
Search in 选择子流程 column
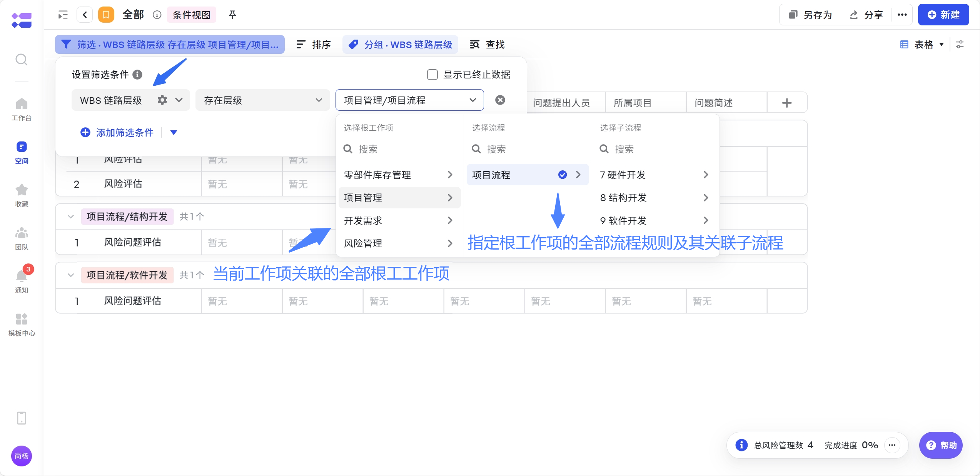[x=656, y=149]
